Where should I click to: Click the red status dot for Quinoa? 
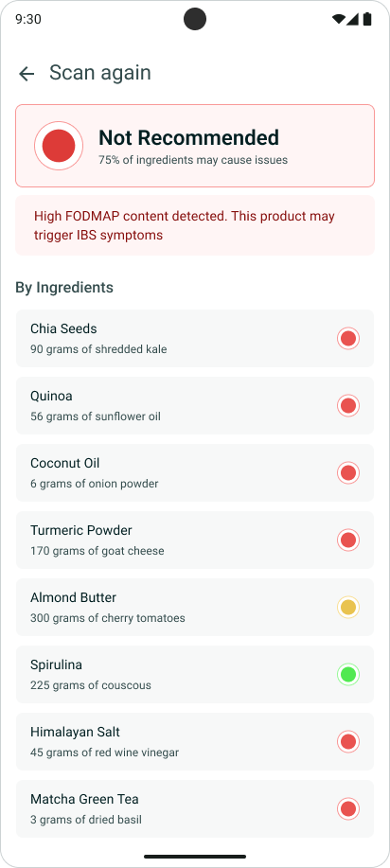tap(348, 406)
